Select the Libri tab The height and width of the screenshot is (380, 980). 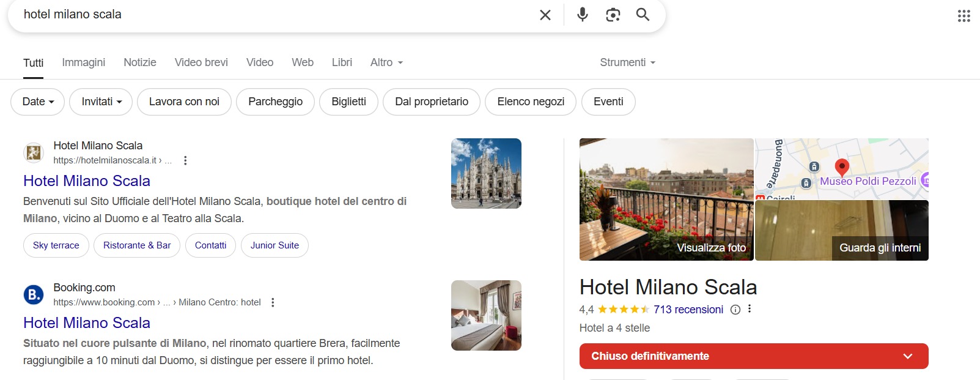click(342, 62)
